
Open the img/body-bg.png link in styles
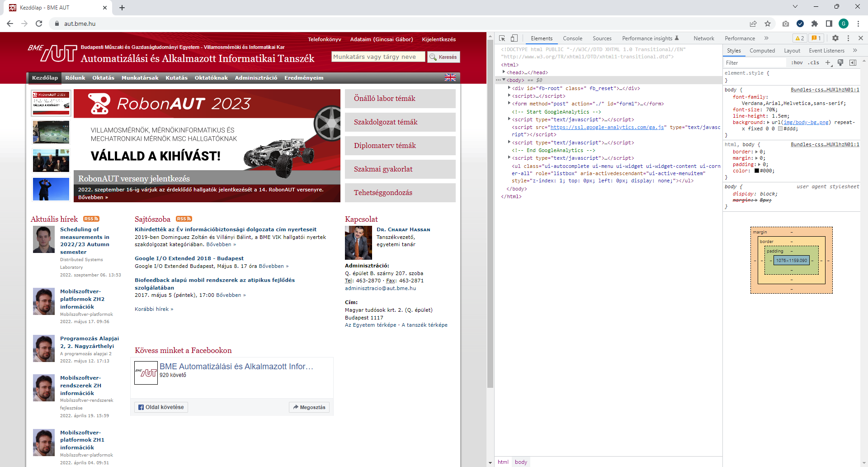click(x=806, y=122)
